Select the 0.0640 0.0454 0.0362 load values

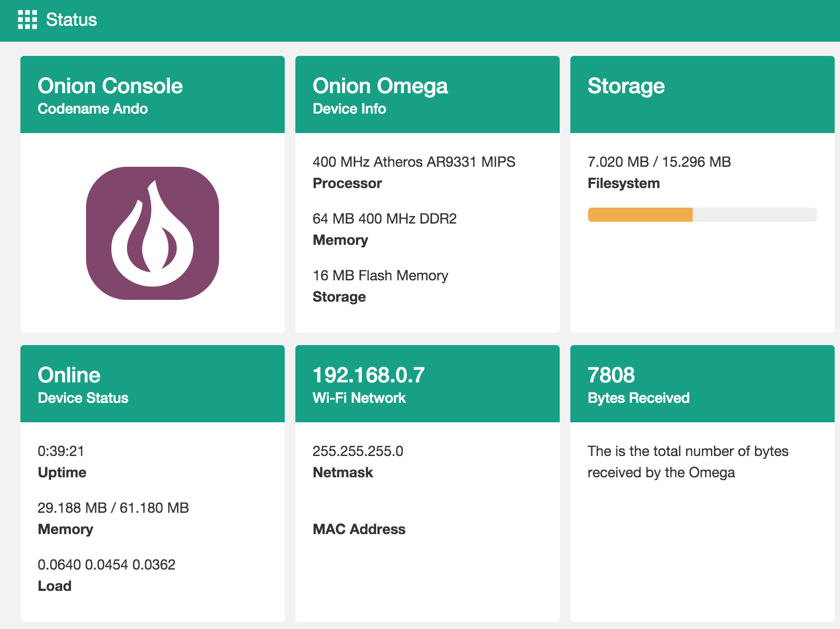pyautogui.click(x=106, y=565)
